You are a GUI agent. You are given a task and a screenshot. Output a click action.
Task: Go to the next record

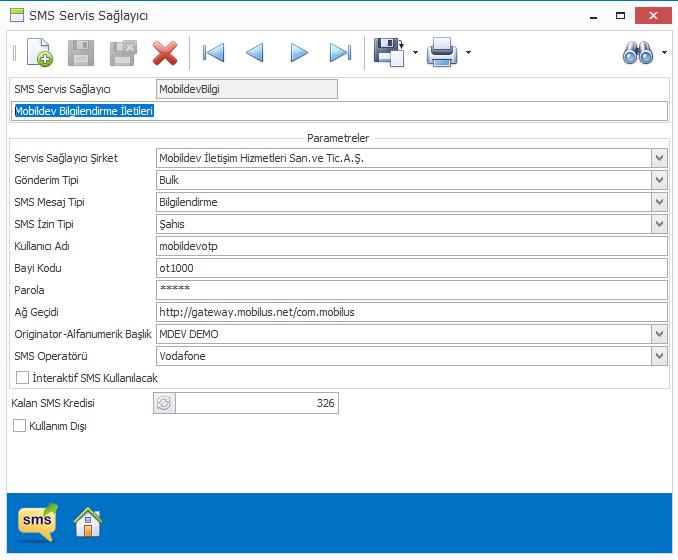coord(299,53)
